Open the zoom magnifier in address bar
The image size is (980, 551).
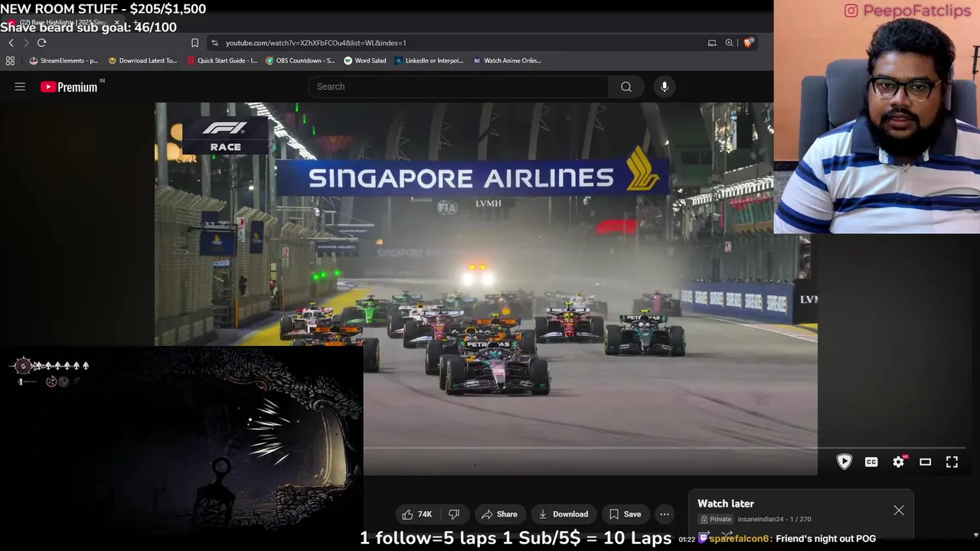pyautogui.click(x=730, y=43)
